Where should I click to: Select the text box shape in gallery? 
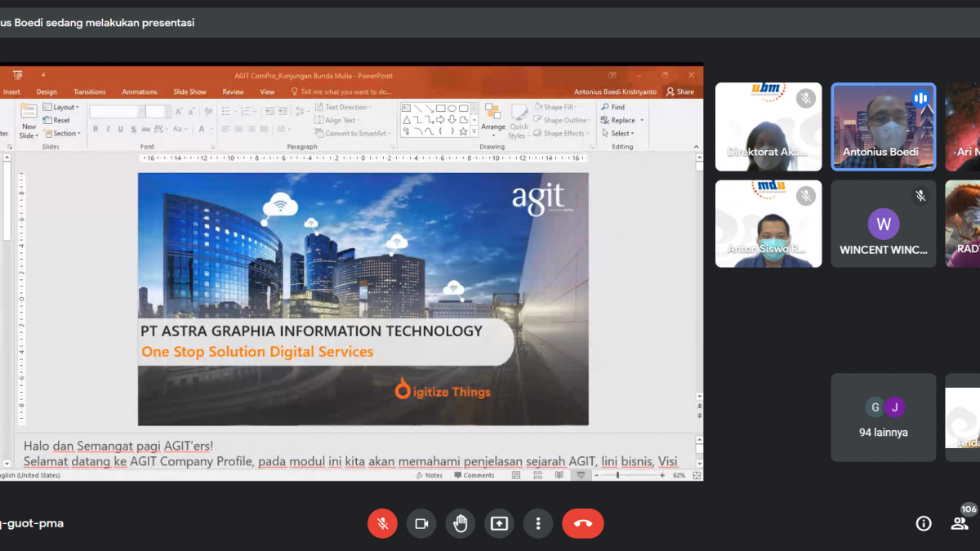[x=407, y=108]
